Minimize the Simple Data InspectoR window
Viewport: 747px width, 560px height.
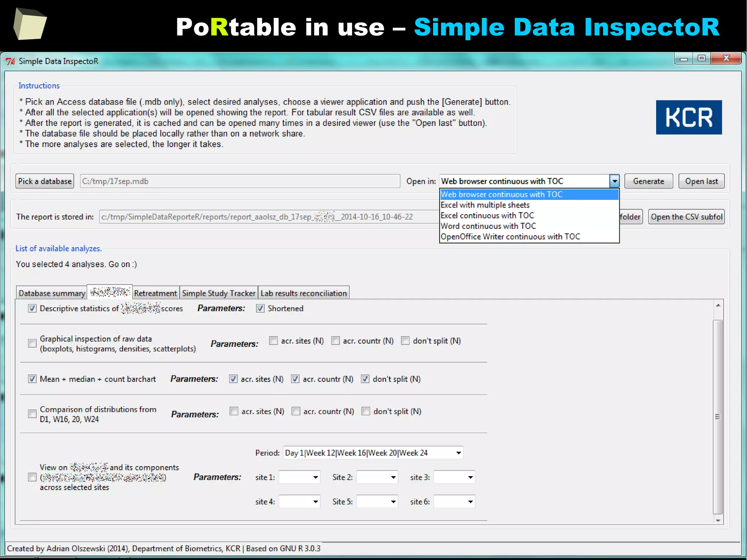684,58
